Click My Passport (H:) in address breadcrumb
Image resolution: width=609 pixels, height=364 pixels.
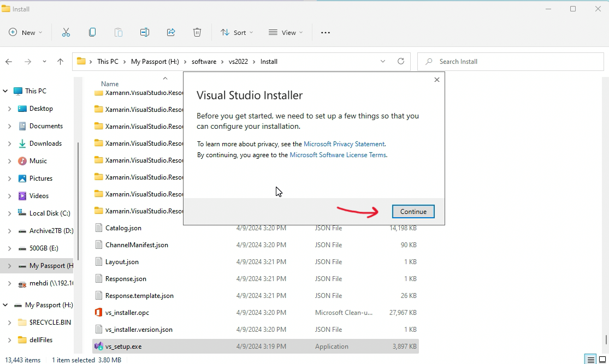[155, 62]
